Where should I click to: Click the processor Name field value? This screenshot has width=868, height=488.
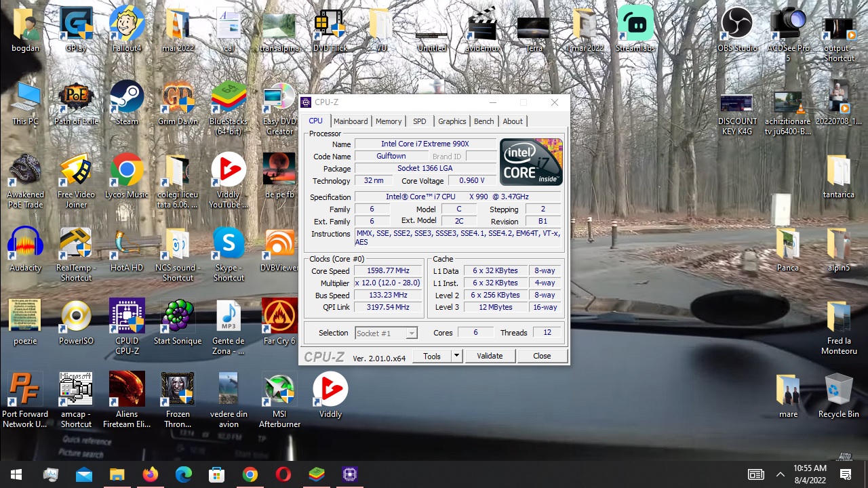pos(425,144)
